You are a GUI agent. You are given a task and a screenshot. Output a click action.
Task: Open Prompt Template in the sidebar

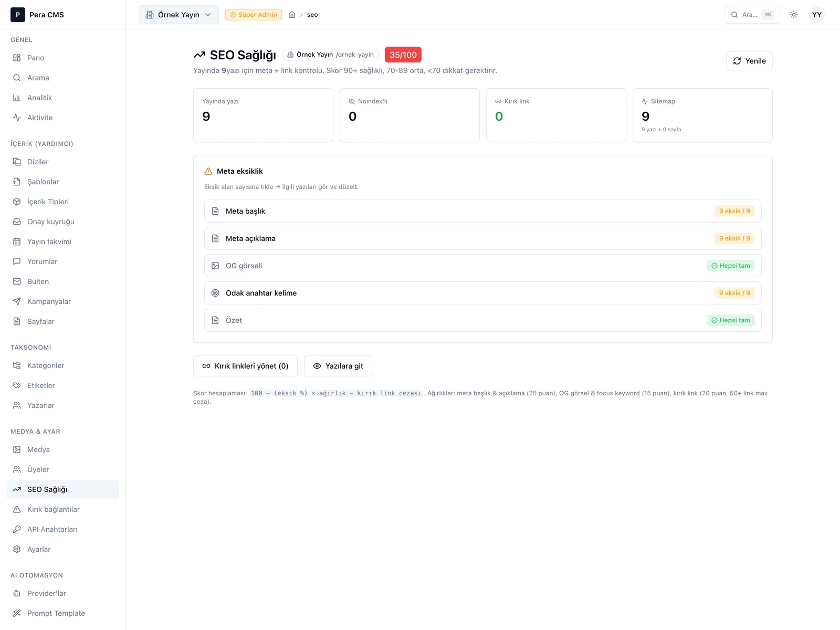pos(62,613)
